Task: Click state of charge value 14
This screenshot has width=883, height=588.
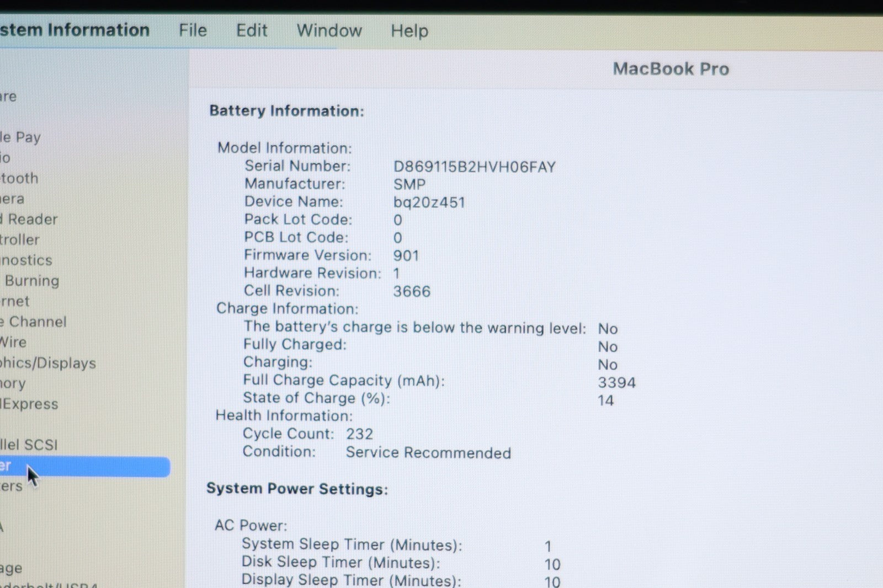Action: pyautogui.click(x=606, y=400)
